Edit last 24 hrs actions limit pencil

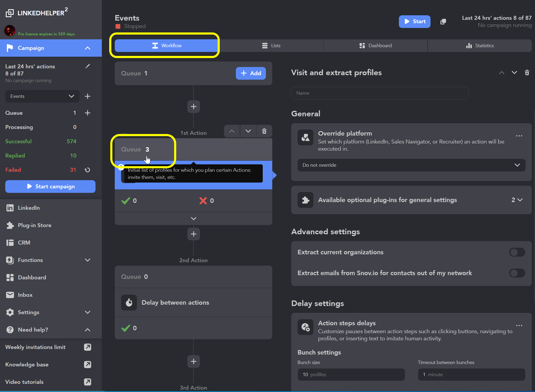[88, 66]
